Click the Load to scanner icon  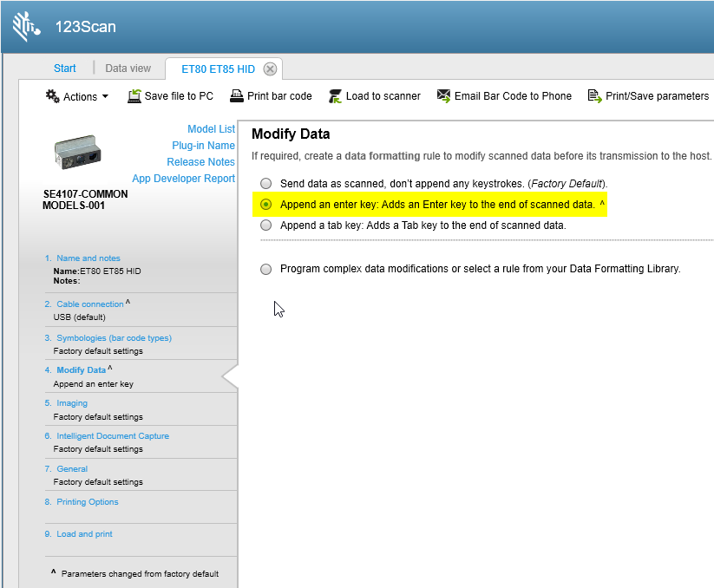336,96
